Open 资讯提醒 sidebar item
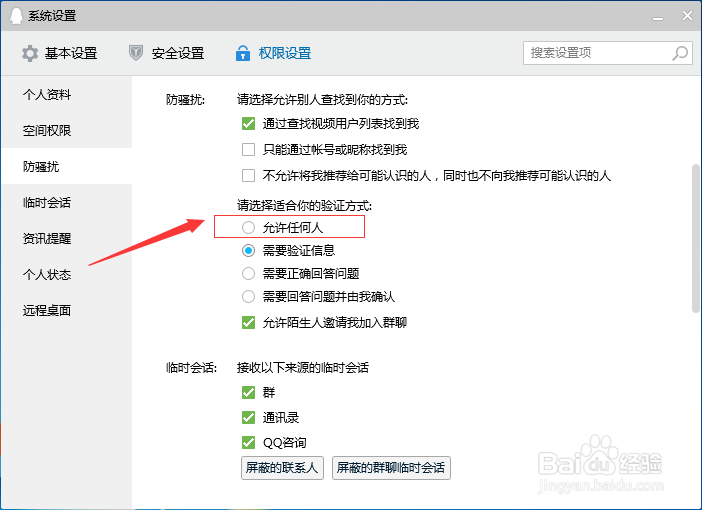The image size is (702, 510). point(67,238)
